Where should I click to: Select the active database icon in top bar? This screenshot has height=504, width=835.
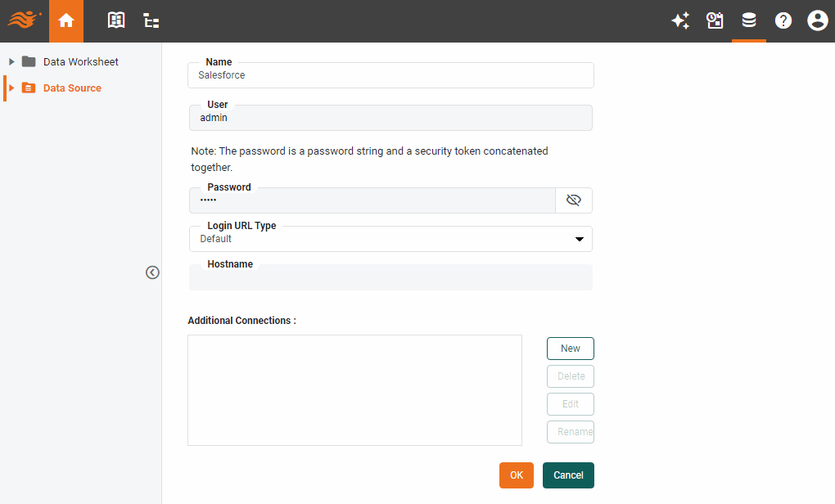coord(749,20)
